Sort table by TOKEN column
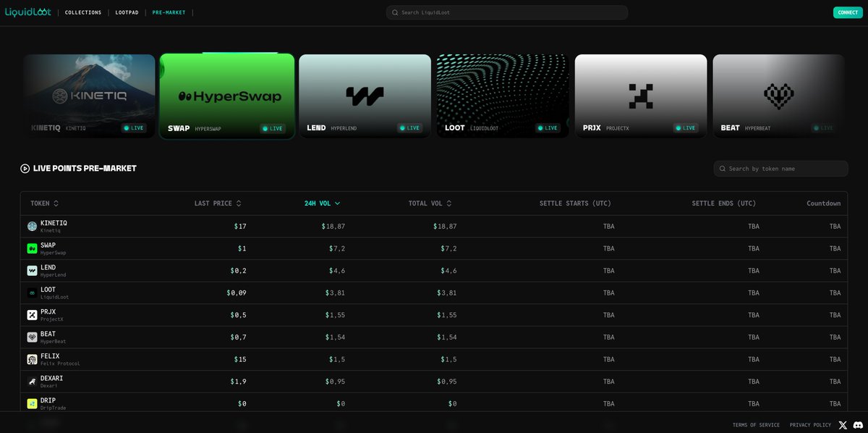Screen dimensions: 868x433 tap(44, 203)
